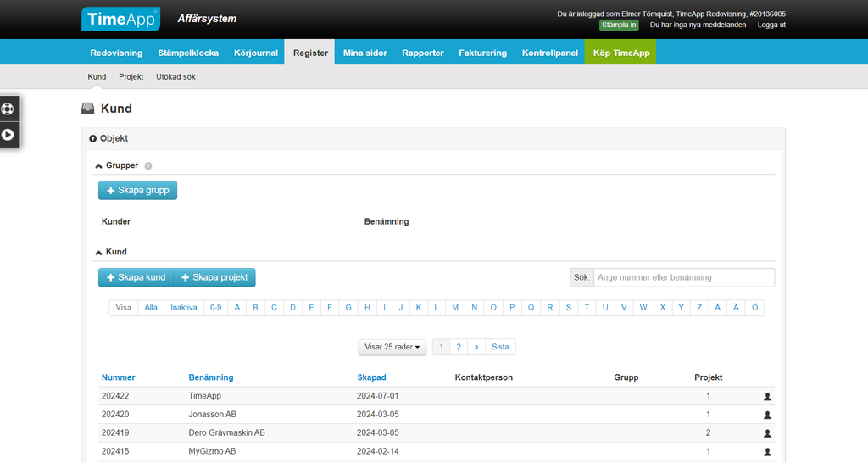The image size is (868, 463).
Task: Click the TimeApp logo in header
Action: click(120, 20)
